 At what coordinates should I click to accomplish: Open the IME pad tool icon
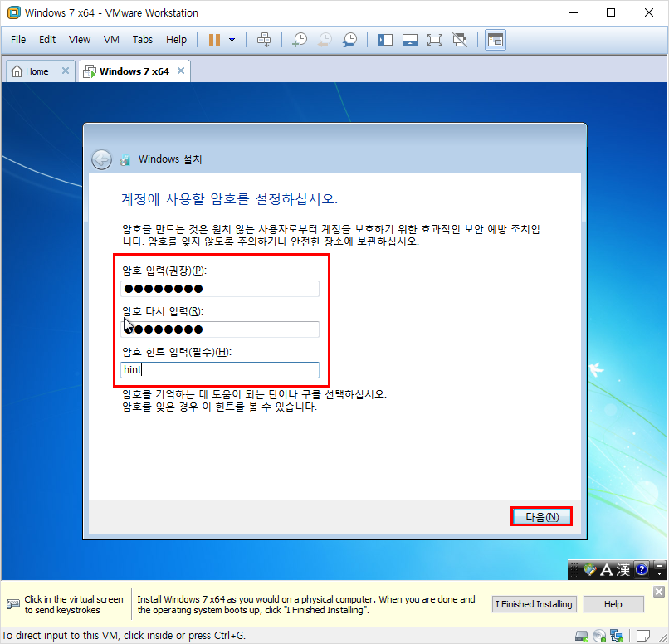[x=589, y=569]
